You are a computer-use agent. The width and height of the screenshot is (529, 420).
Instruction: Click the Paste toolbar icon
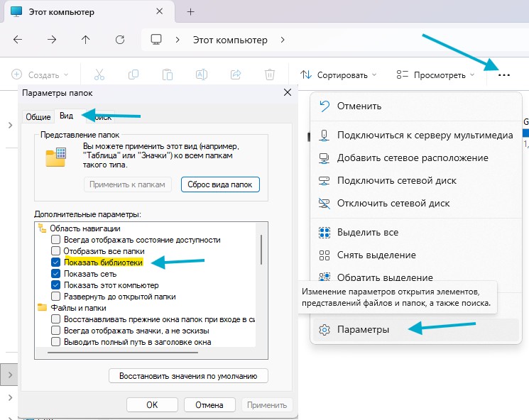click(x=168, y=74)
